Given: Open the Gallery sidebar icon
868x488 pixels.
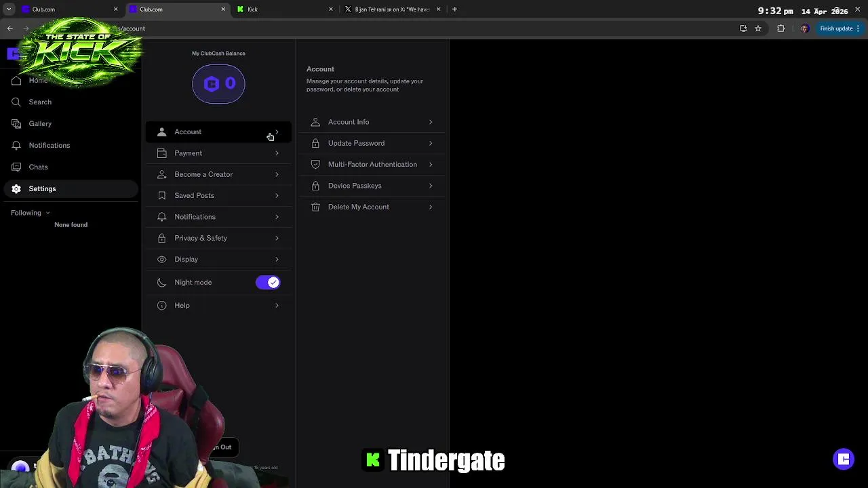Looking at the screenshot, I should pos(16,123).
